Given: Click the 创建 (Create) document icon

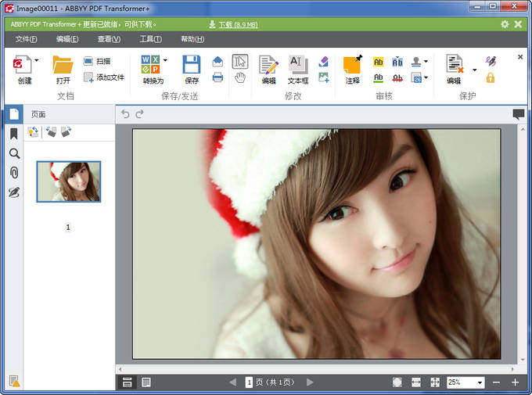Looking at the screenshot, I should coord(23,64).
